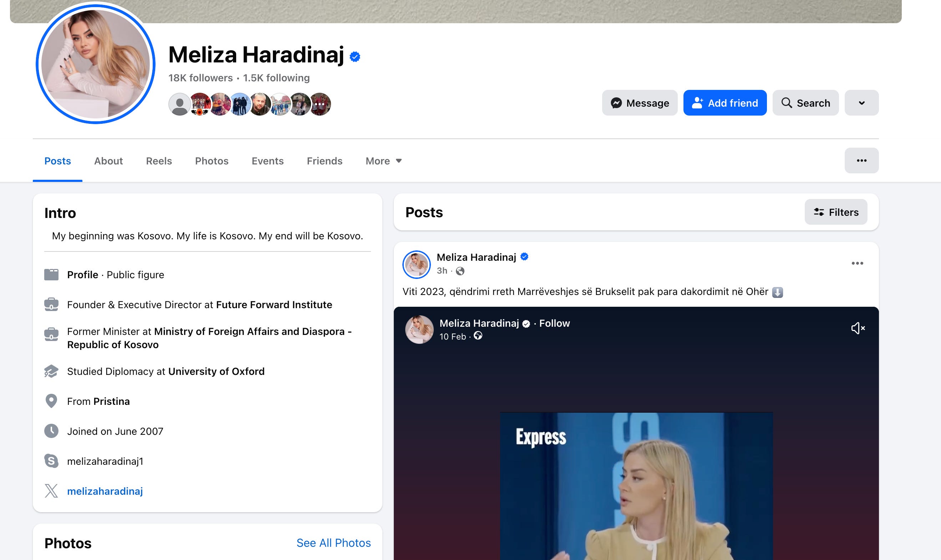The image size is (941, 560).
Task: Open profile Search button
Action: pyautogui.click(x=805, y=103)
